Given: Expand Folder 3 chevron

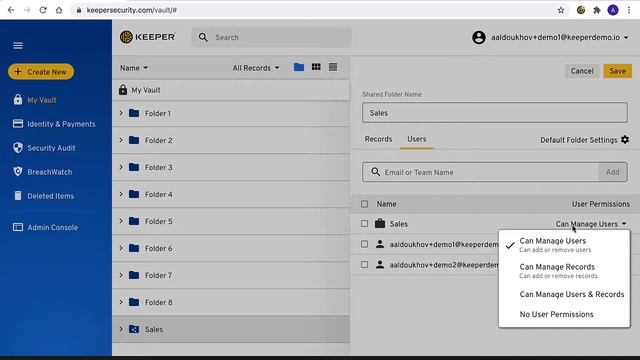Looking at the screenshot, I should [121, 167].
